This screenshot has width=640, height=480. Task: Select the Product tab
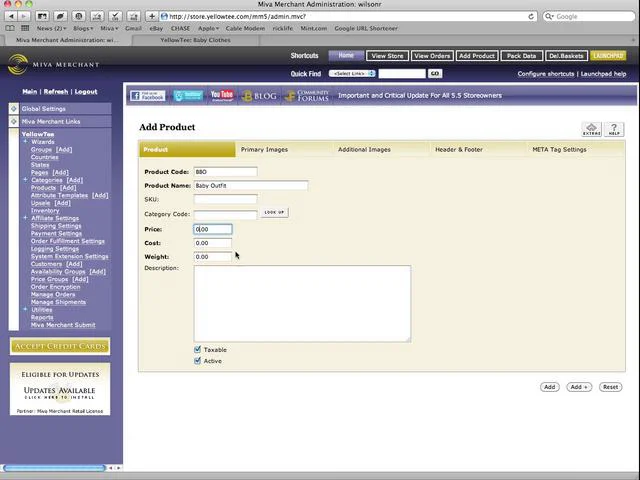point(187,149)
